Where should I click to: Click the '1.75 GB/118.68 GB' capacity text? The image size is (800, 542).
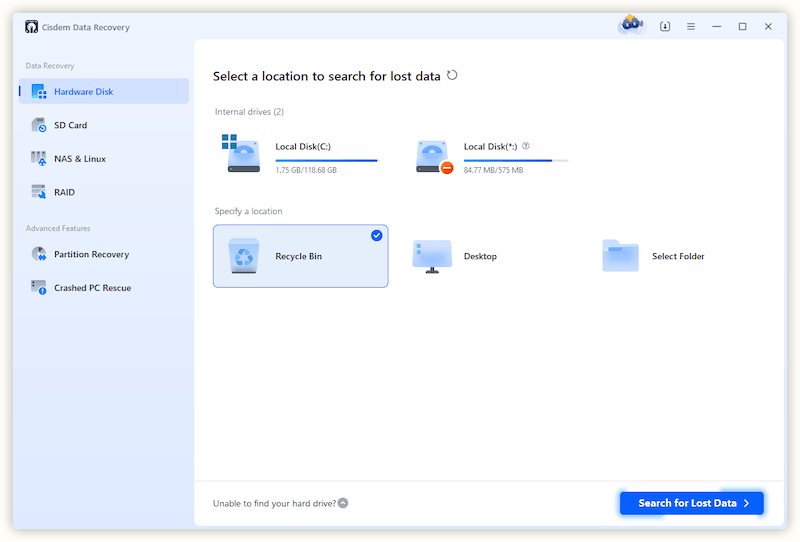(306, 170)
